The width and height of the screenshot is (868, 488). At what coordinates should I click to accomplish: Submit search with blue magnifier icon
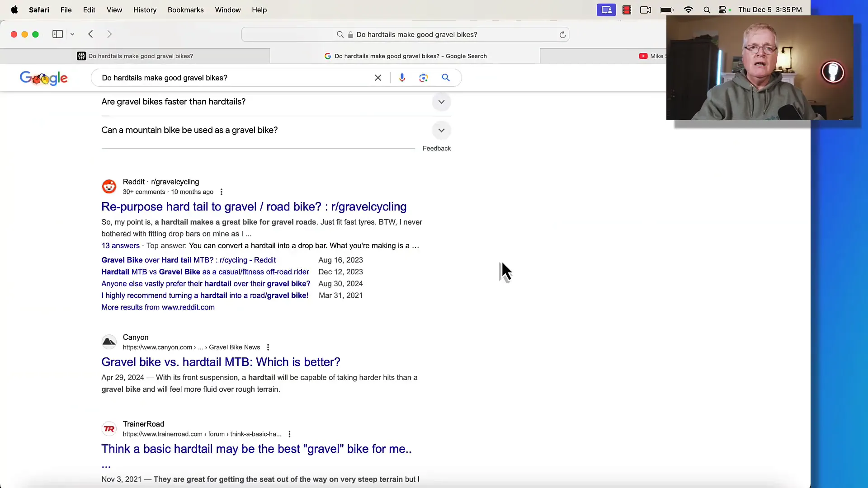coord(446,78)
